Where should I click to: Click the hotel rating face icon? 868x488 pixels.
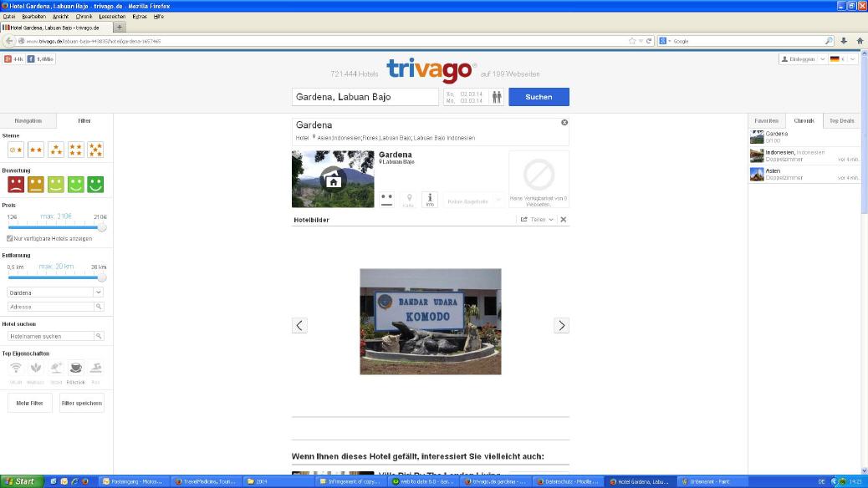(x=386, y=199)
